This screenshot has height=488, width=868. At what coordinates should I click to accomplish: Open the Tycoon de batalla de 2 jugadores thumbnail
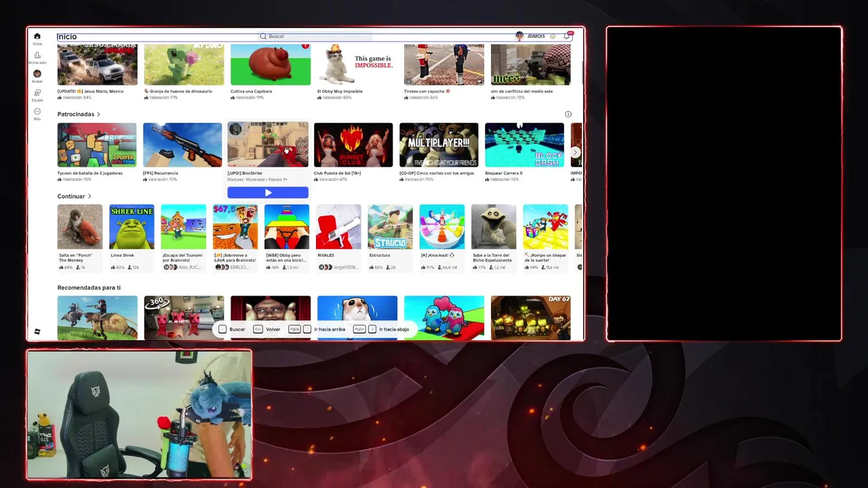97,144
